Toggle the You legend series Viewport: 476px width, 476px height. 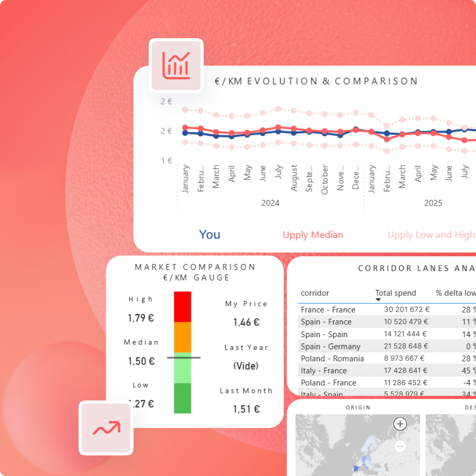point(210,234)
